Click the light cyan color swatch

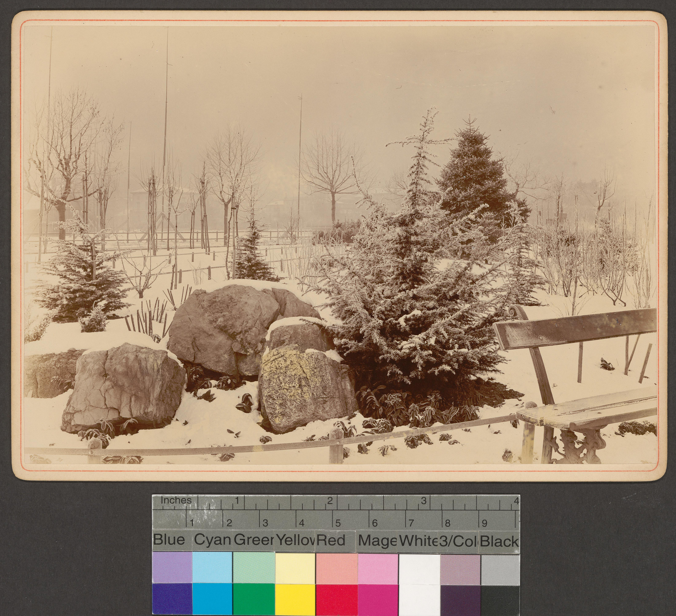pyautogui.click(x=212, y=567)
